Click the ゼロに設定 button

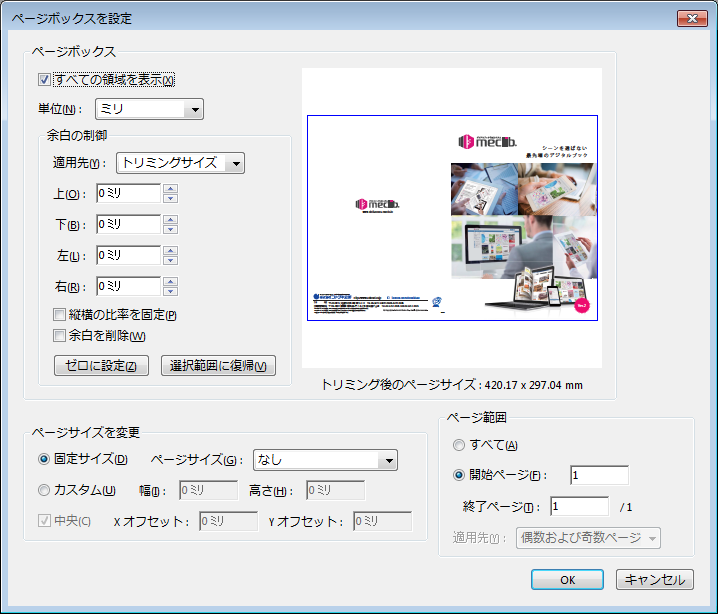click(101, 365)
